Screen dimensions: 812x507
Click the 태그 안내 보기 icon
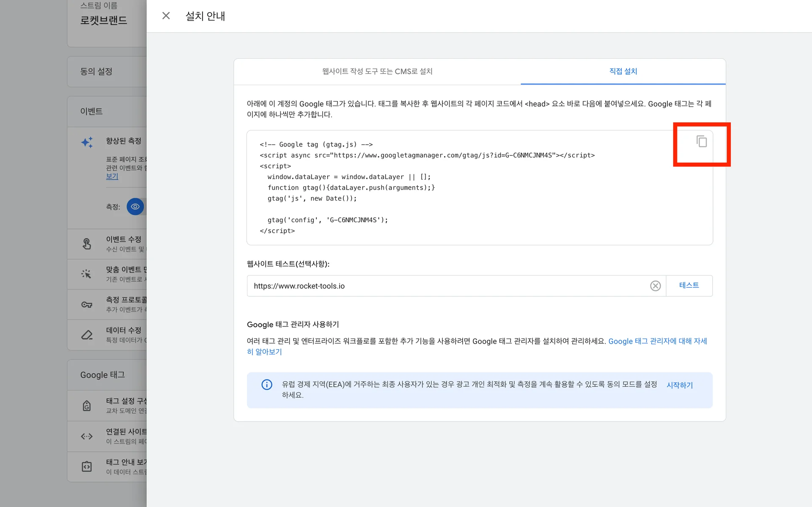click(87, 466)
